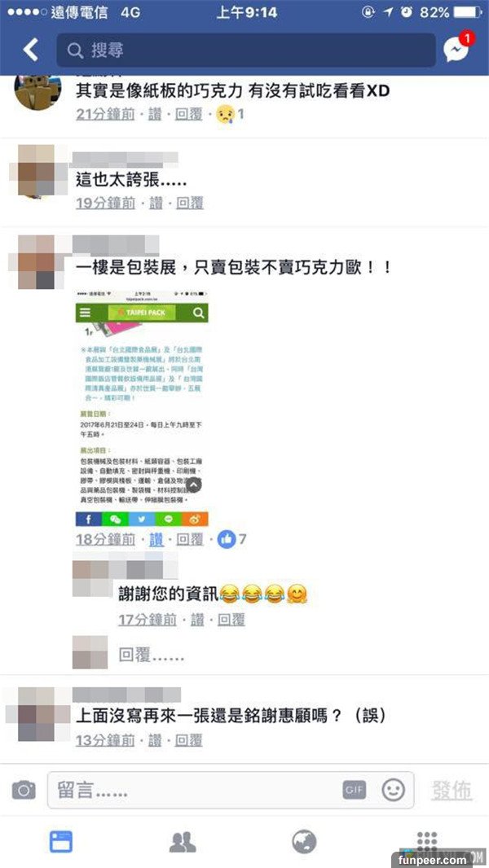Screen dimensions: 489x868
Task: Open the grid menu tab icon
Action: (427, 841)
